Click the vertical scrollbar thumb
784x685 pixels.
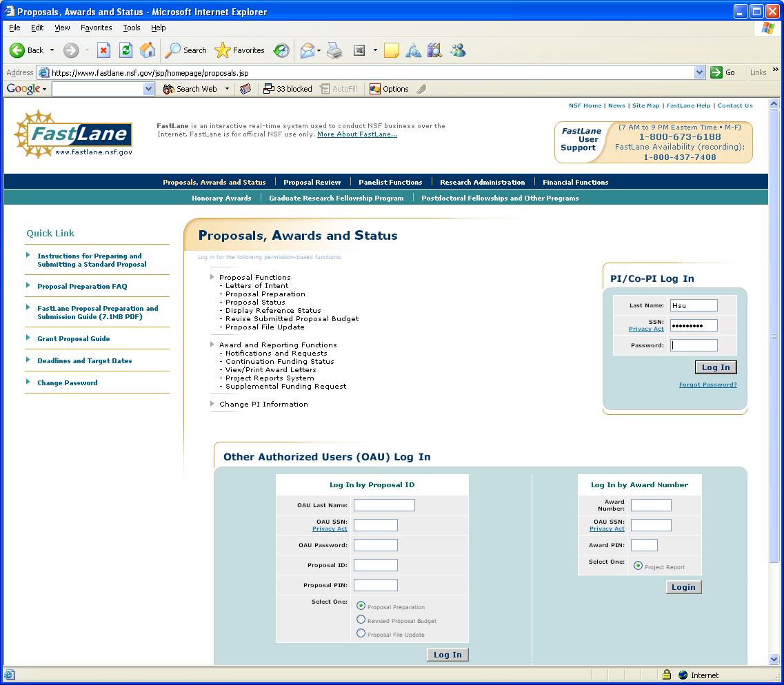click(x=774, y=336)
